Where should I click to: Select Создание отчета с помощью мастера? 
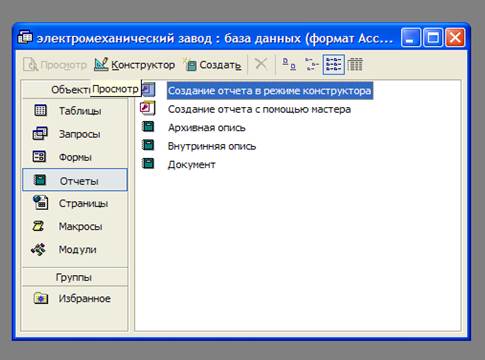259,109
